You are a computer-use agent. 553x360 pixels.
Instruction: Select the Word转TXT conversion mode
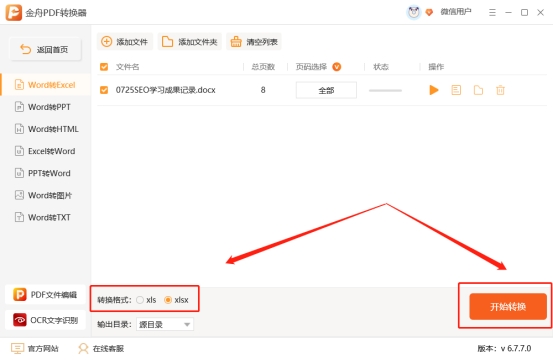click(45, 217)
